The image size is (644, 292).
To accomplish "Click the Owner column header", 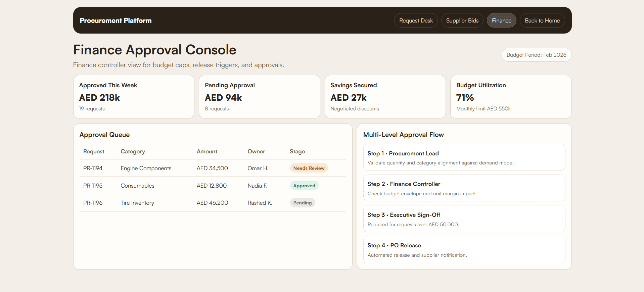I will [256, 151].
